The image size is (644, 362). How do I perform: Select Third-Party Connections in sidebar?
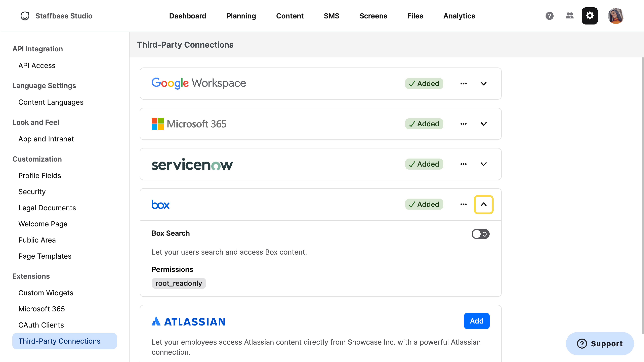[x=65, y=341]
